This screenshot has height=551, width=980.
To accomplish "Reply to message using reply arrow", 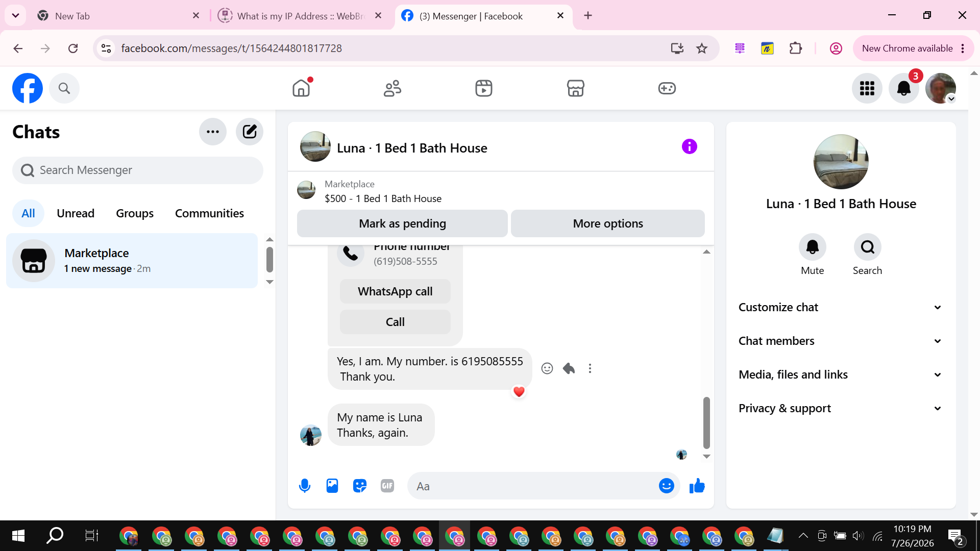I will (569, 368).
